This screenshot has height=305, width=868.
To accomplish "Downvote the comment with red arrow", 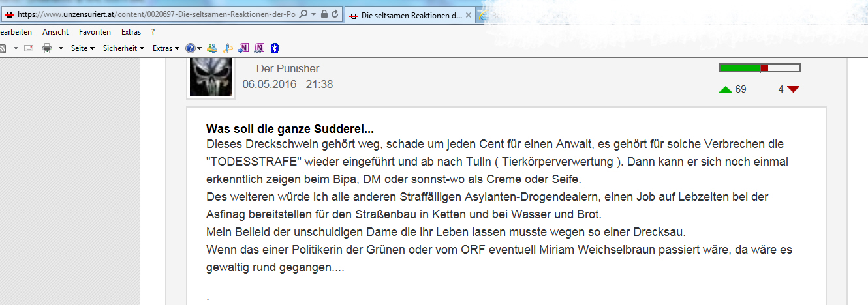I will pos(793,89).
